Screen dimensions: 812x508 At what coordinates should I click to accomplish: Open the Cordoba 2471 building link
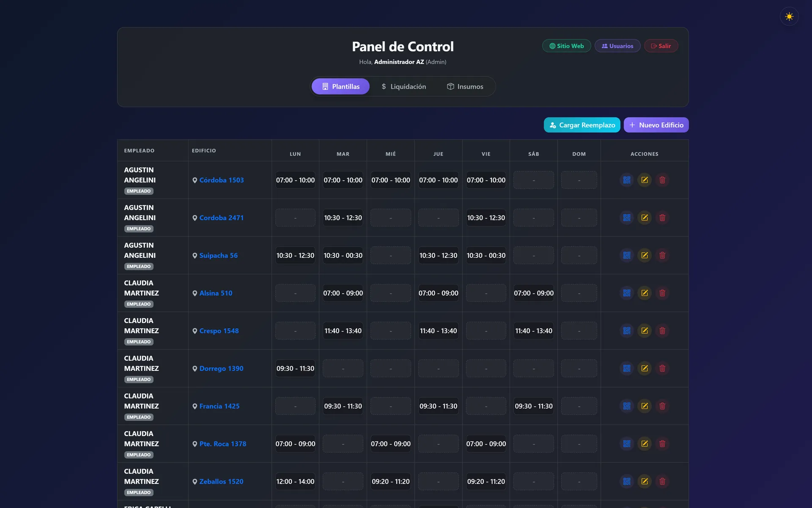[221, 218]
